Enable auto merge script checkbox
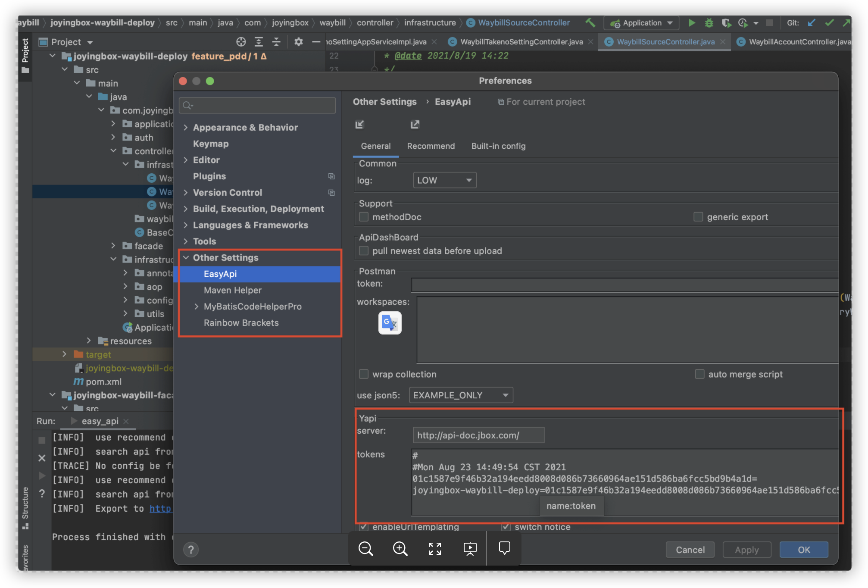The height and width of the screenshot is (588, 868). click(699, 374)
